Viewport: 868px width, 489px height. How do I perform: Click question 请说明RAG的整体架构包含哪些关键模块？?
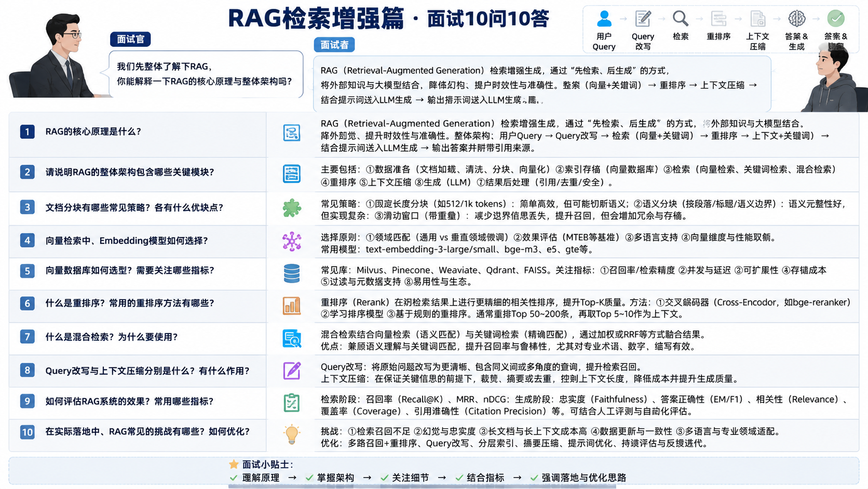point(130,172)
